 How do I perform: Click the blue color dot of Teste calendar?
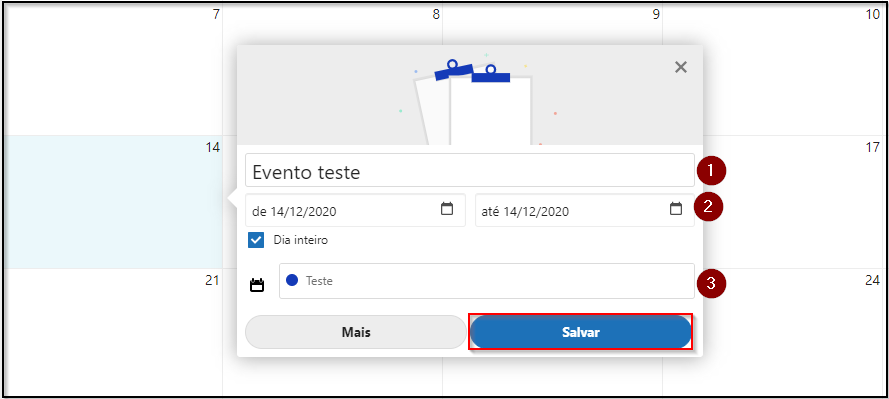293,280
